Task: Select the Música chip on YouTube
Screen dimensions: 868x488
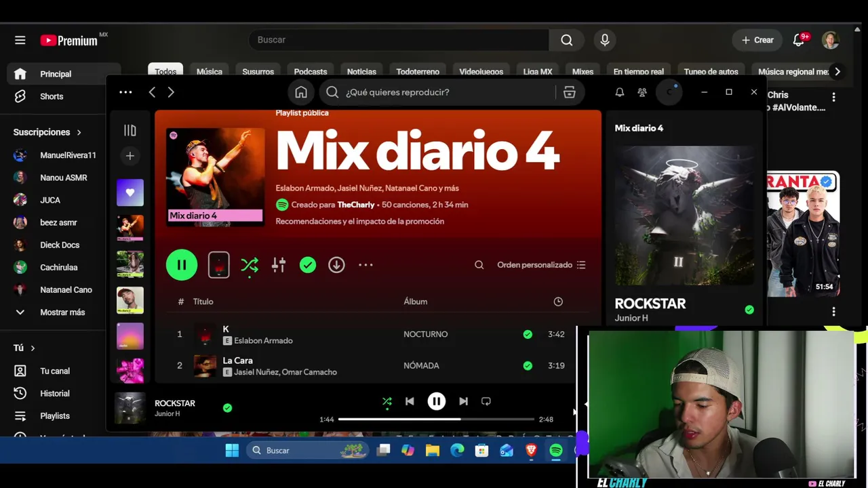Action: (x=210, y=71)
